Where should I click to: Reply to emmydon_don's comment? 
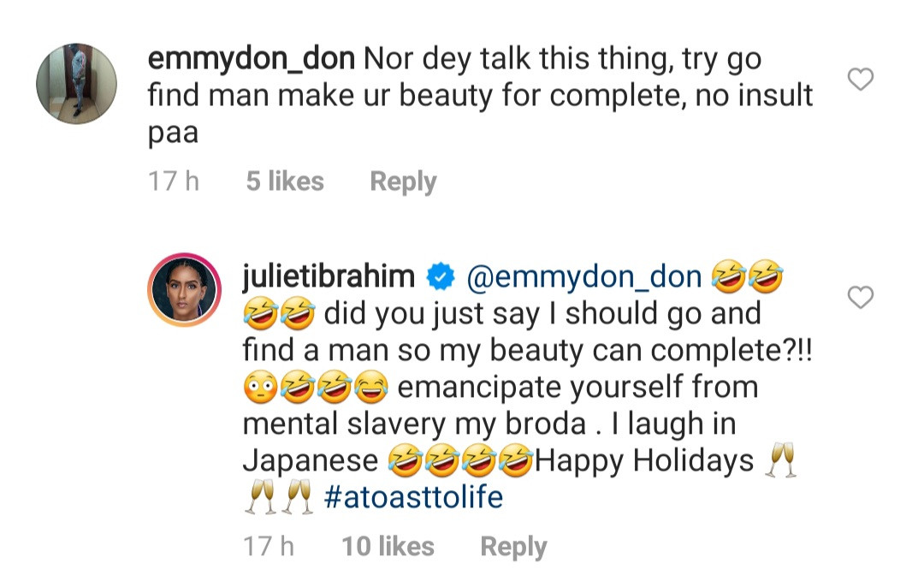coord(402,181)
